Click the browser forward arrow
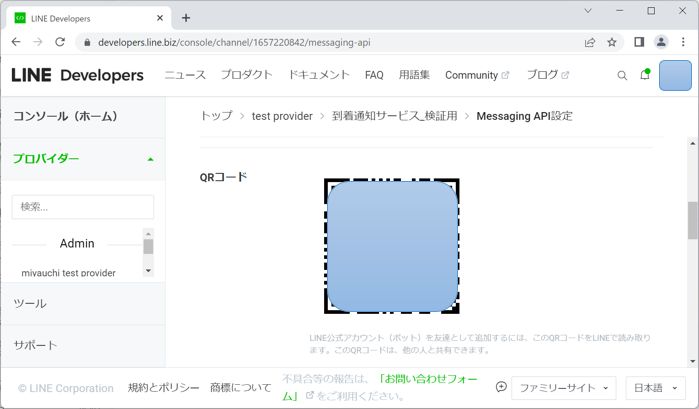 pyautogui.click(x=38, y=42)
